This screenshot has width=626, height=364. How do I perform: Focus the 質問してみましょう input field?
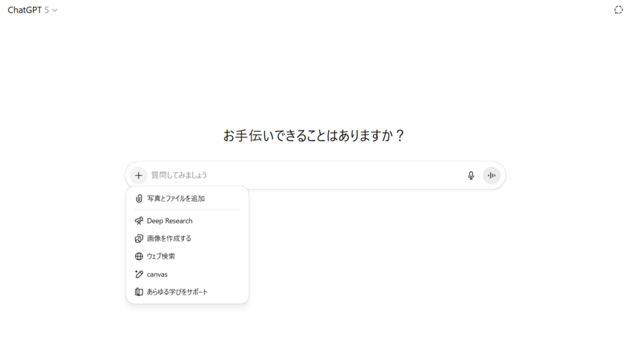(x=306, y=175)
